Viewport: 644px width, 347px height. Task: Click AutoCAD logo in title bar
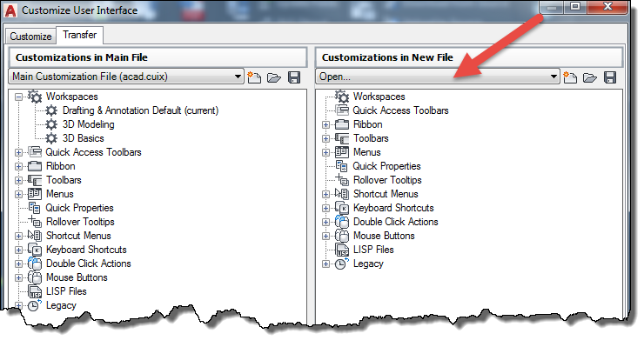[10, 10]
